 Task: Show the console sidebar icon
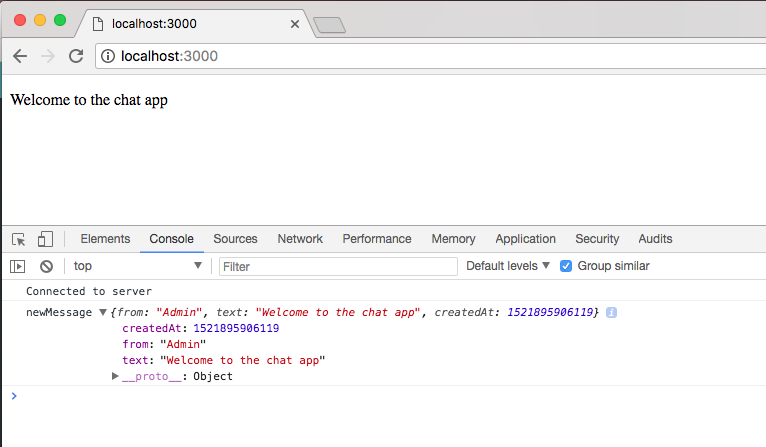[x=18, y=266]
